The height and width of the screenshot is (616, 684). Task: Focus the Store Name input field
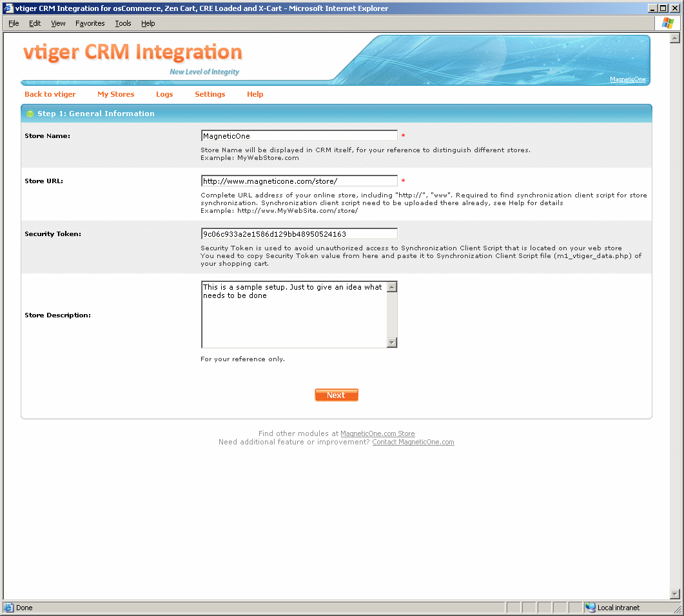tap(299, 135)
